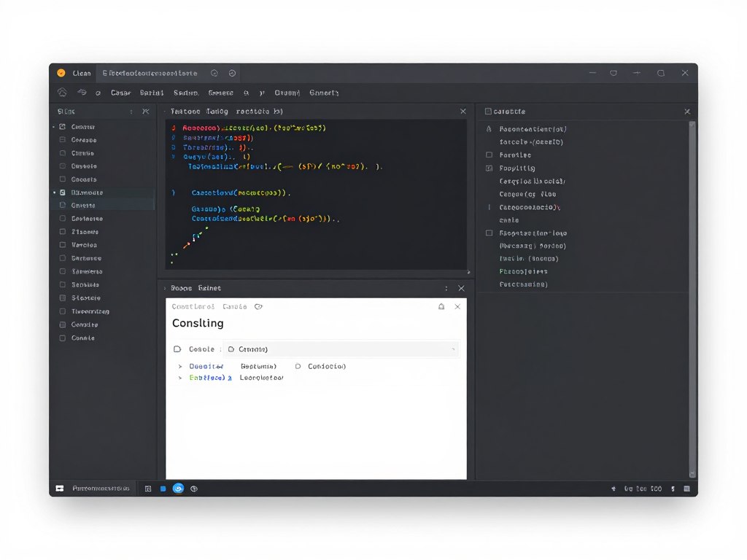Click the status text at bottom left

tap(101, 489)
